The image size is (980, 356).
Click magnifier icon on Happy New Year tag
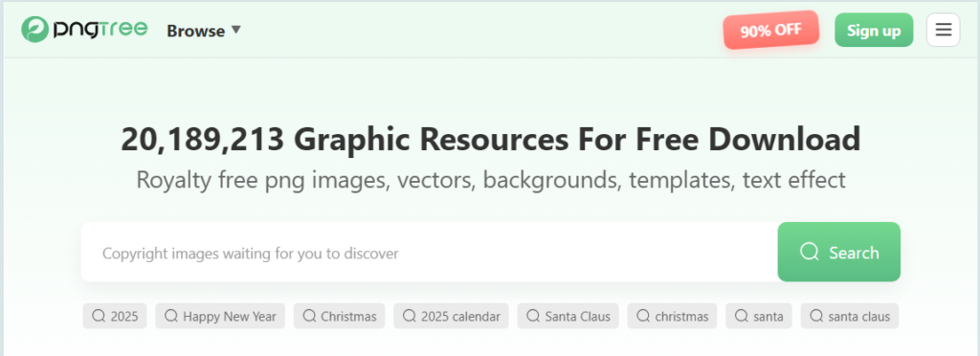click(170, 316)
